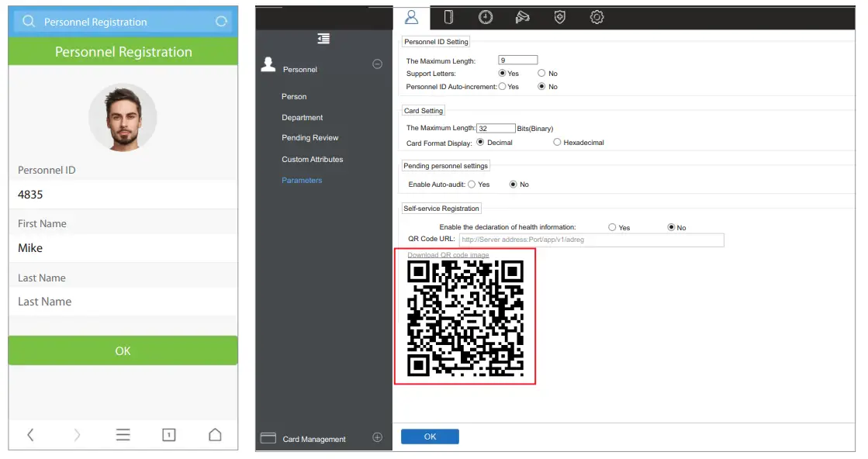This screenshot has width=868, height=459.
Task: Open the Pending Review sidebar item
Action: pos(310,138)
